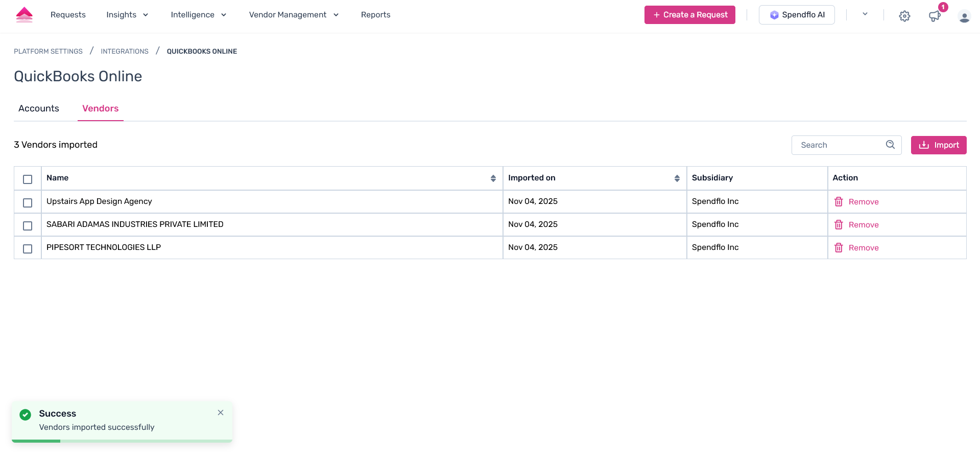The height and width of the screenshot is (459, 980).
Task: Sort vendors by Imported on column
Action: coord(677,178)
